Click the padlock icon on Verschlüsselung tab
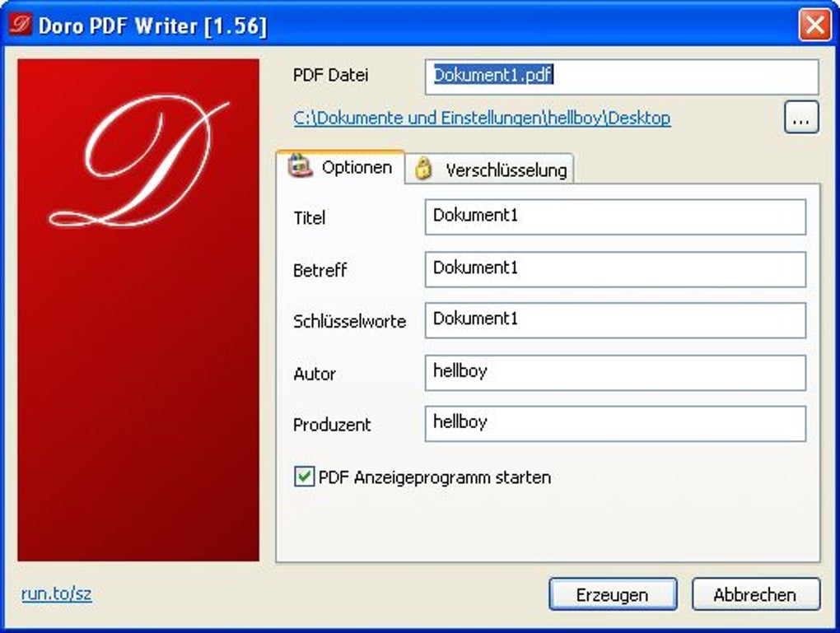 pyautogui.click(x=423, y=168)
